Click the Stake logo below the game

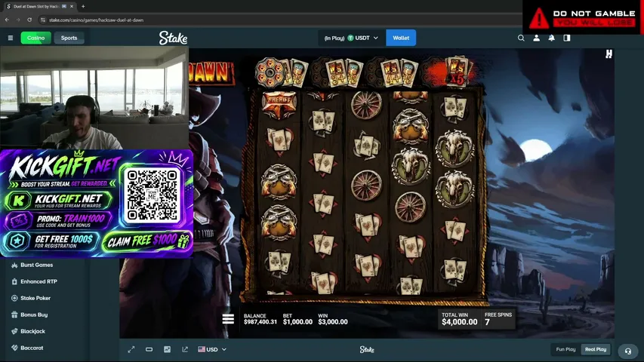tap(367, 349)
